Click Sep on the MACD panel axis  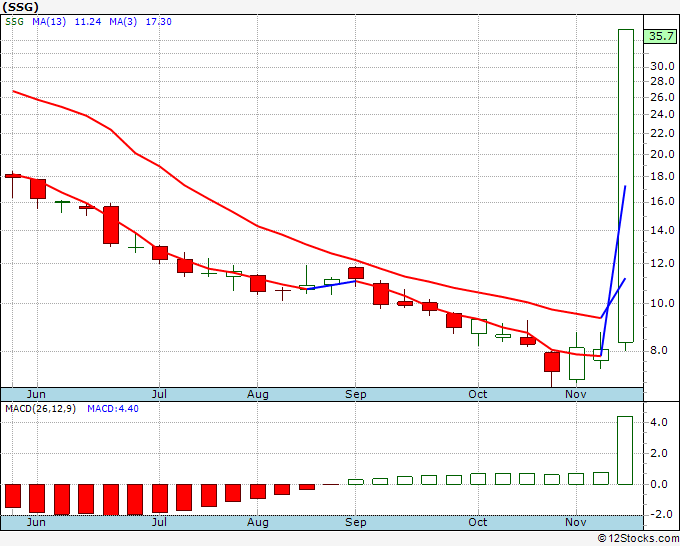point(356,522)
